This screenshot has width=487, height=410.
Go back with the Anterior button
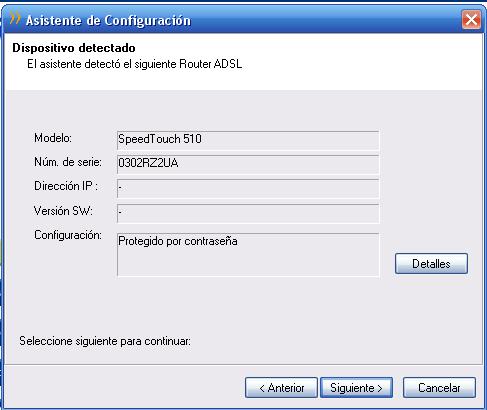(x=281, y=388)
